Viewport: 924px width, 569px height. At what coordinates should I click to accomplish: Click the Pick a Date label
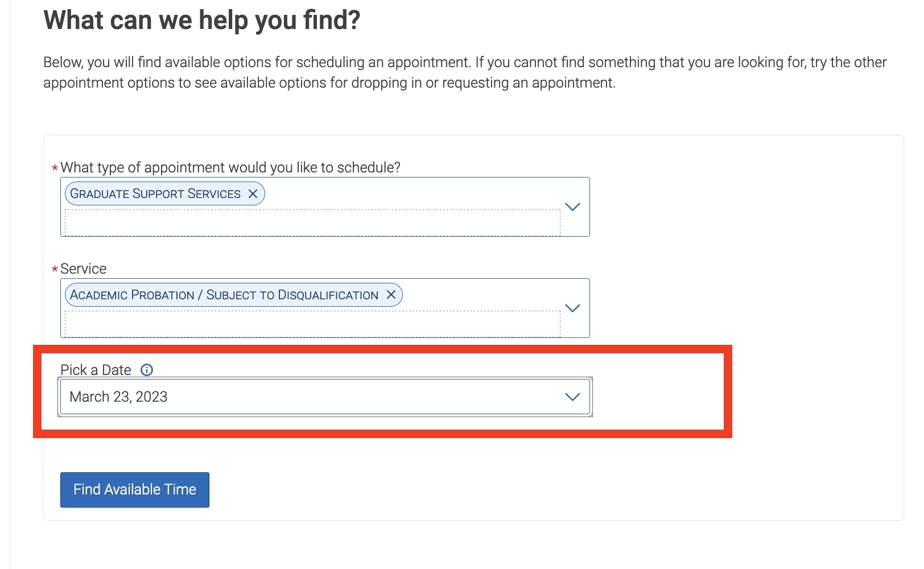click(x=96, y=370)
